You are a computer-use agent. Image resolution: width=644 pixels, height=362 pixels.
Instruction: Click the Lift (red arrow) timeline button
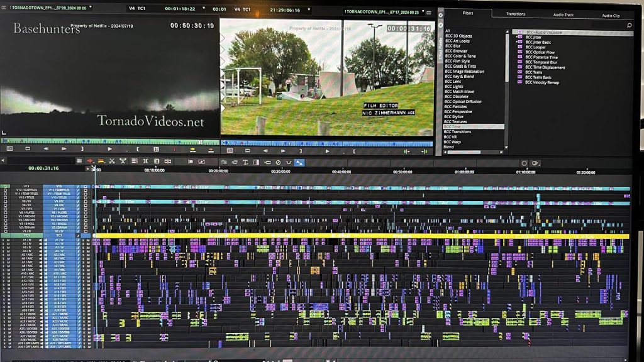(x=90, y=162)
